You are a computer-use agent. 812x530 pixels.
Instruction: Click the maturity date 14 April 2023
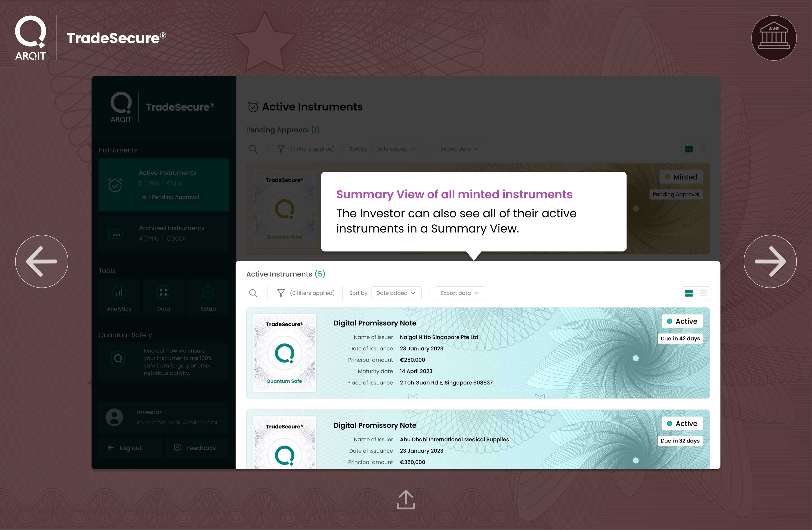point(416,371)
